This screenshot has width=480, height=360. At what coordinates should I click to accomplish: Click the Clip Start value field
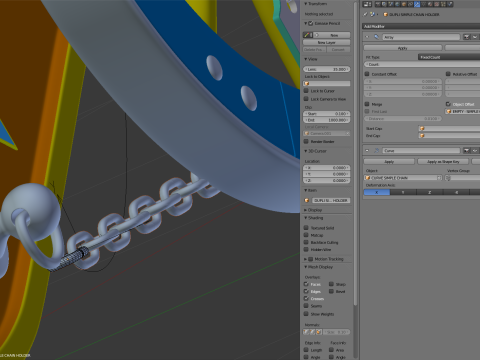tap(327, 114)
